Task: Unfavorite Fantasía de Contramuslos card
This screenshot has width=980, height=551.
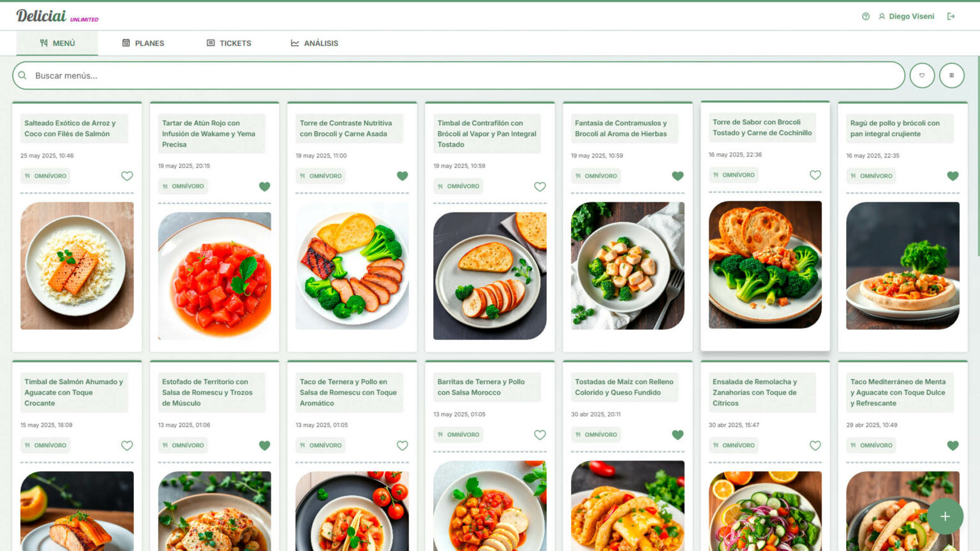Action: pyautogui.click(x=678, y=176)
